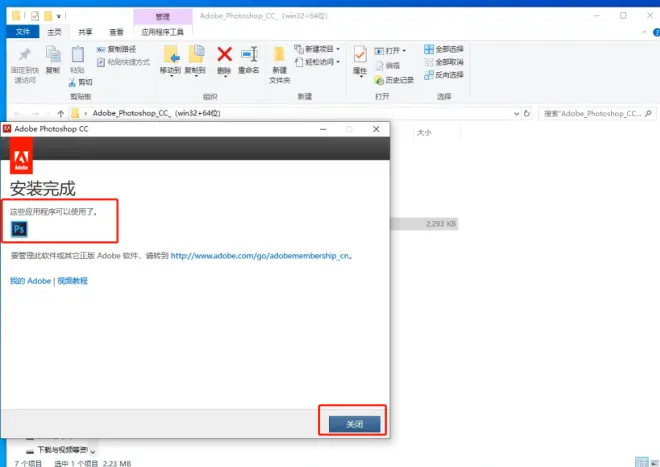660x467 pixels.
Task: Click 粘贴快捷方式 in the ribbon
Action: (x=123, y=62)
